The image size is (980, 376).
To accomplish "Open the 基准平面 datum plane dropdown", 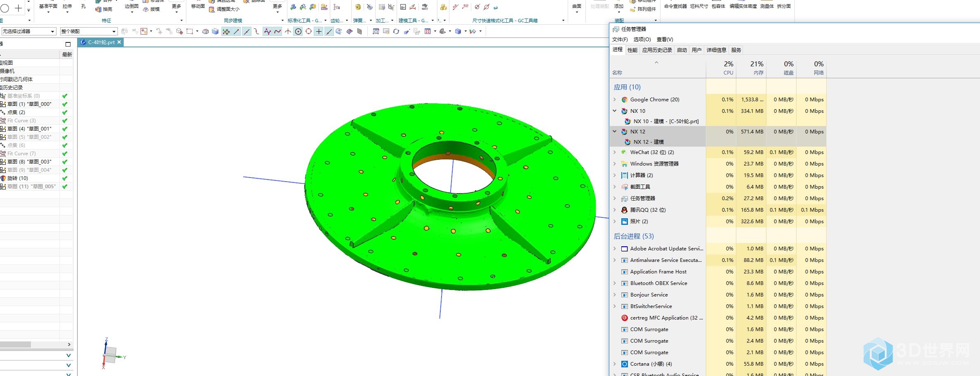I will 48,12.
